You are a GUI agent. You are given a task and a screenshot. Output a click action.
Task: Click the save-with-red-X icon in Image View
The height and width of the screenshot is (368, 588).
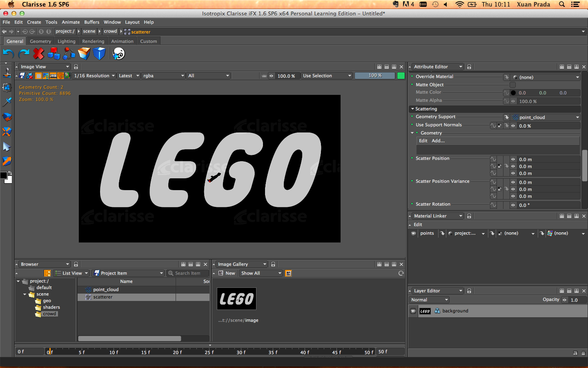29,76
